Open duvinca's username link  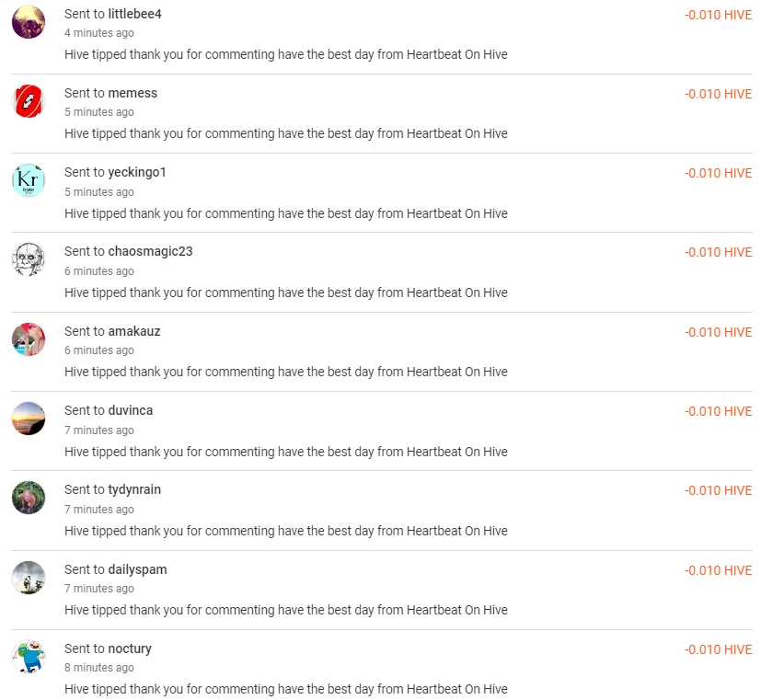coord(131,410)
